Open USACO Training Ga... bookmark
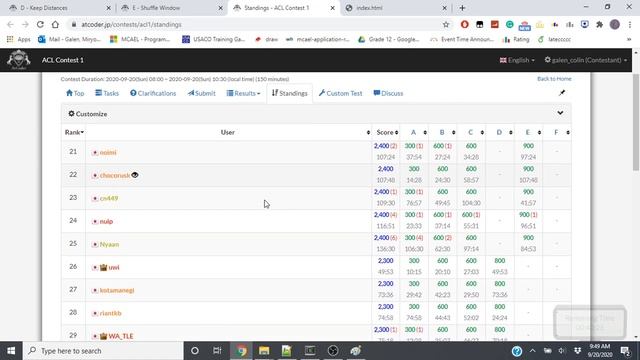Viewport: 640px width, 360px height. tap(213, 39)
